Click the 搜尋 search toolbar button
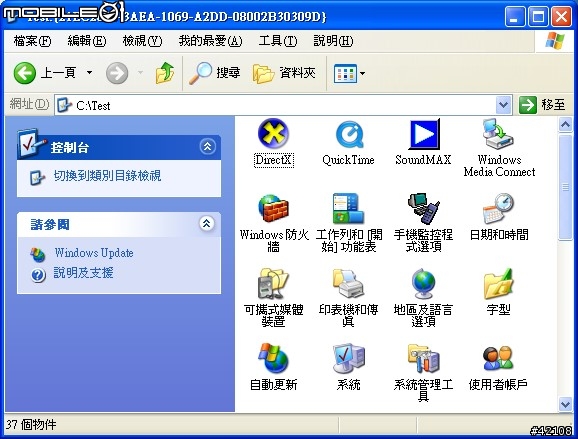 click(215, 73)
